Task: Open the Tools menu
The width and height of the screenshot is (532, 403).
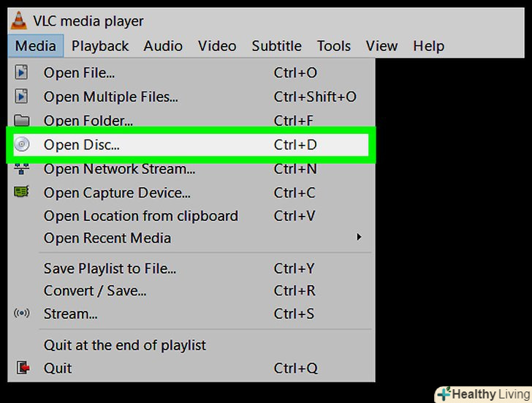Action: 334,46
